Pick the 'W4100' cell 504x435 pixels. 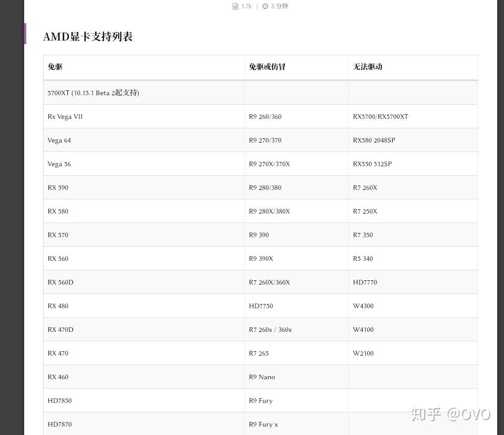point(413,329)
